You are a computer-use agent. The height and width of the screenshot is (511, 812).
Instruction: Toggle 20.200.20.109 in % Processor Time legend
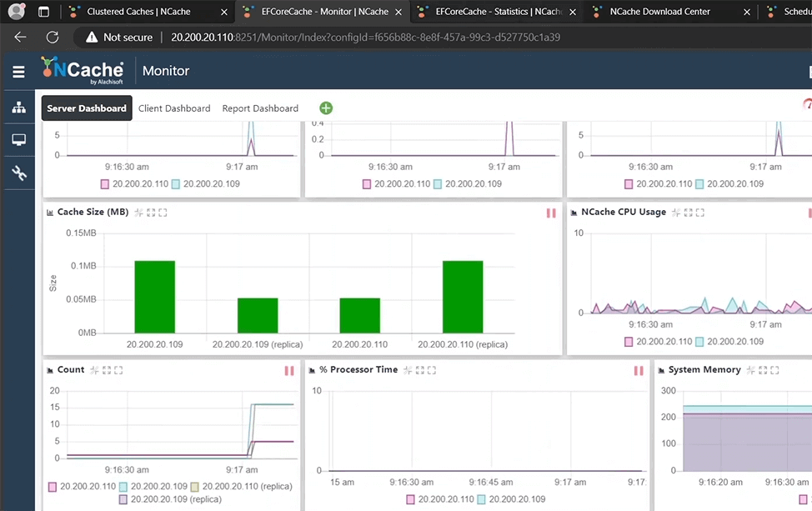(511, 499)
